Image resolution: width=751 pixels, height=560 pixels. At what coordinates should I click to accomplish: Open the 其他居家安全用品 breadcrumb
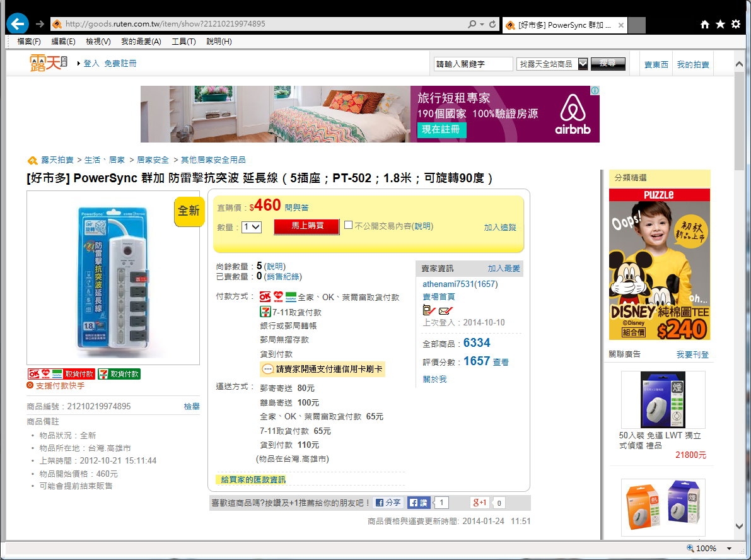coord(213,160)
